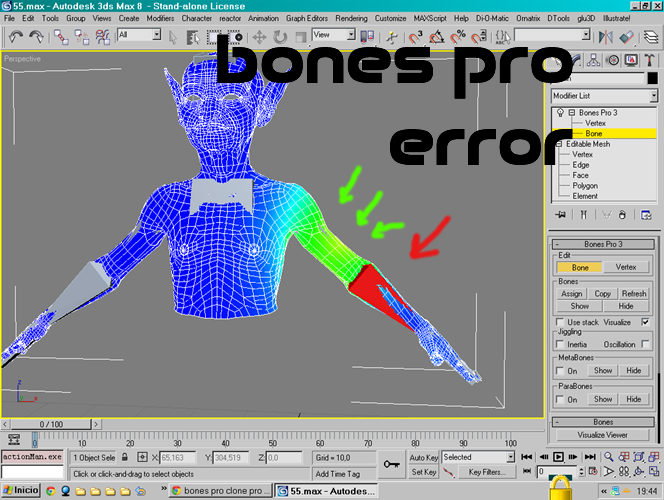Click the Align tool icon
The width and height of the screenshot is (664, 500).
click(x=626, y=37)
